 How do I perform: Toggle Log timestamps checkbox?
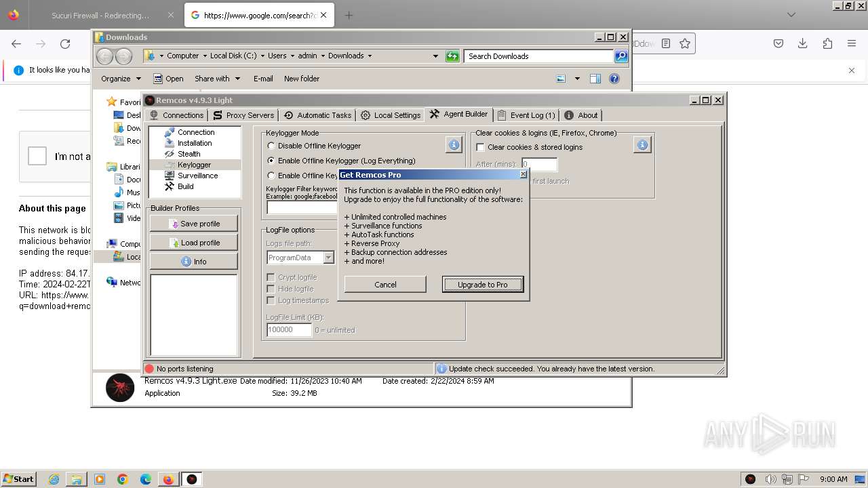click(x=271, y=300)
